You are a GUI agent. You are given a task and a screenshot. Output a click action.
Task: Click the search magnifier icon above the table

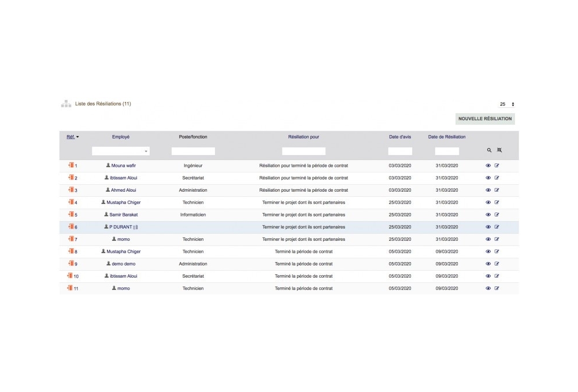click(488, 150)
